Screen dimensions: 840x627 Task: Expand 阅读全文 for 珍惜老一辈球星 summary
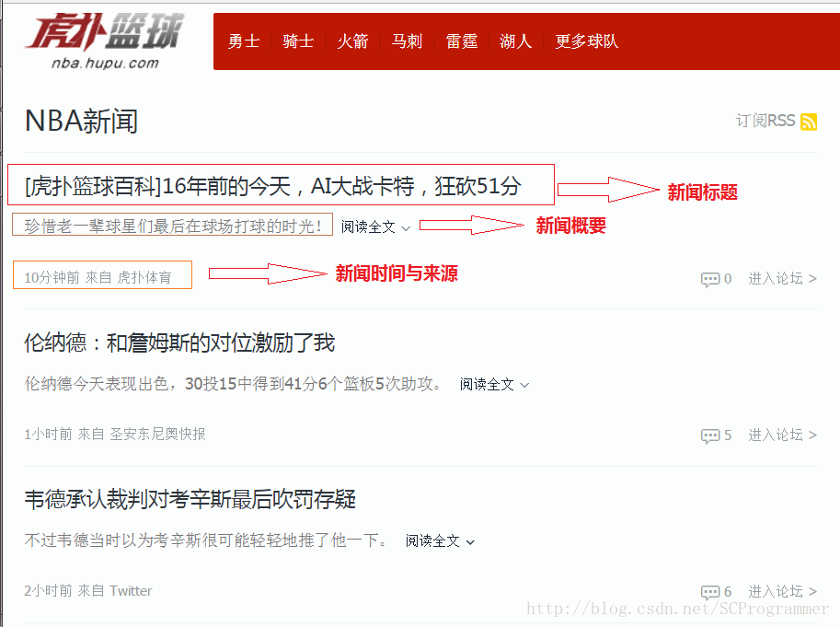coord(375,227)
